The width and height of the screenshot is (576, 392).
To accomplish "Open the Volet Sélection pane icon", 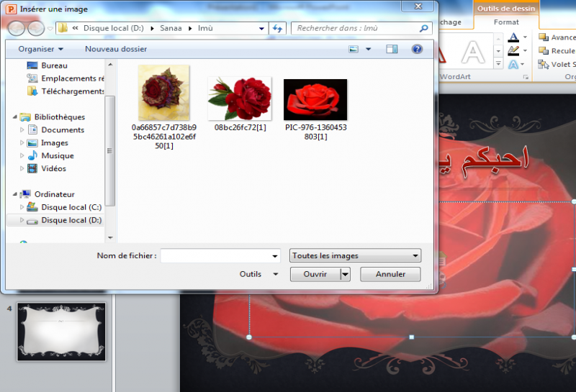I will tap(544, 65).
